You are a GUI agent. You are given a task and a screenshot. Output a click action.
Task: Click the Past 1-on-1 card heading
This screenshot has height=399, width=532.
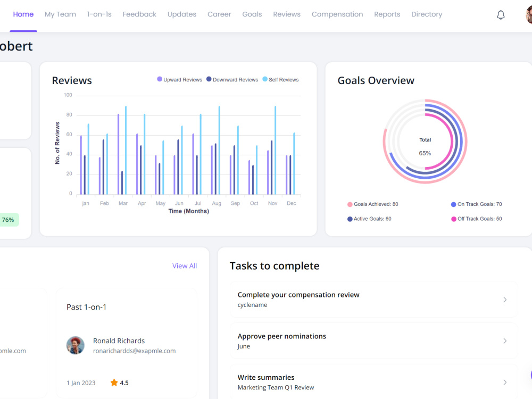click(87, 307)
